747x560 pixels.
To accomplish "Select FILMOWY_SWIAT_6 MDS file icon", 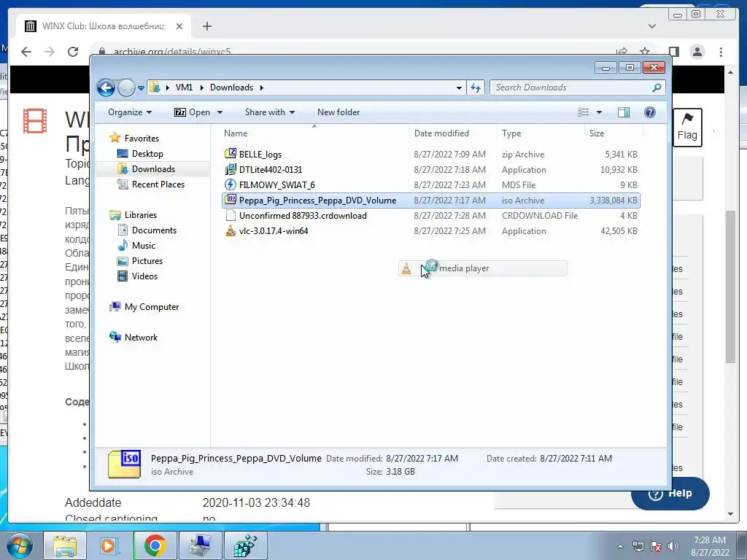I will (x=231, y=184).
